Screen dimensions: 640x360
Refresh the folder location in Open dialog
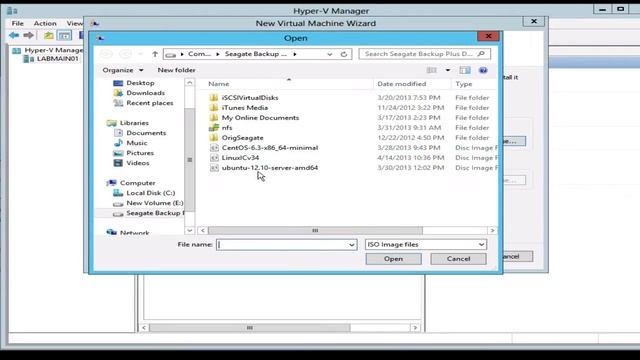click(x=344, y=54)
